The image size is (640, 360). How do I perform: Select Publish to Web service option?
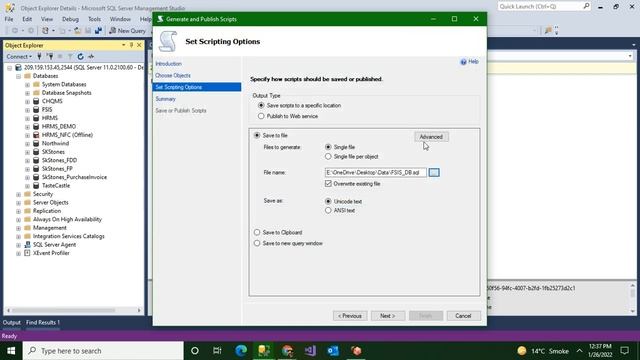[x=261, y=116]
